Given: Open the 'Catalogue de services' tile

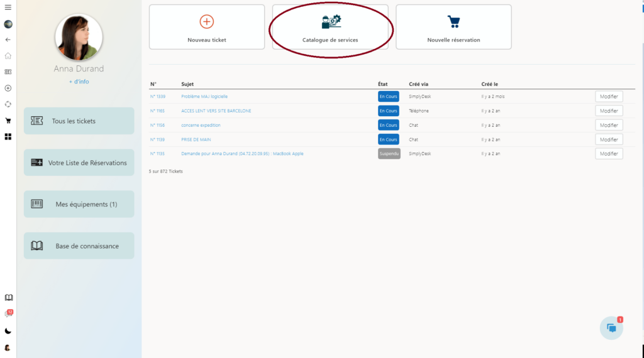Looking at the screenshot, I should coord(330,27).
